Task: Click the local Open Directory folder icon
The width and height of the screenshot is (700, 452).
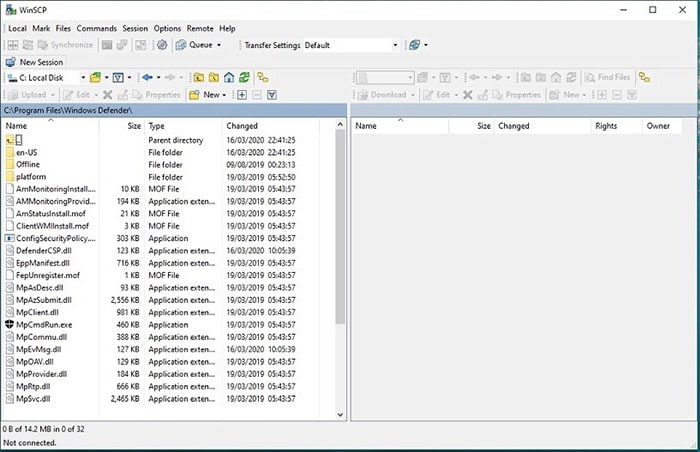Action: (95, 78)
